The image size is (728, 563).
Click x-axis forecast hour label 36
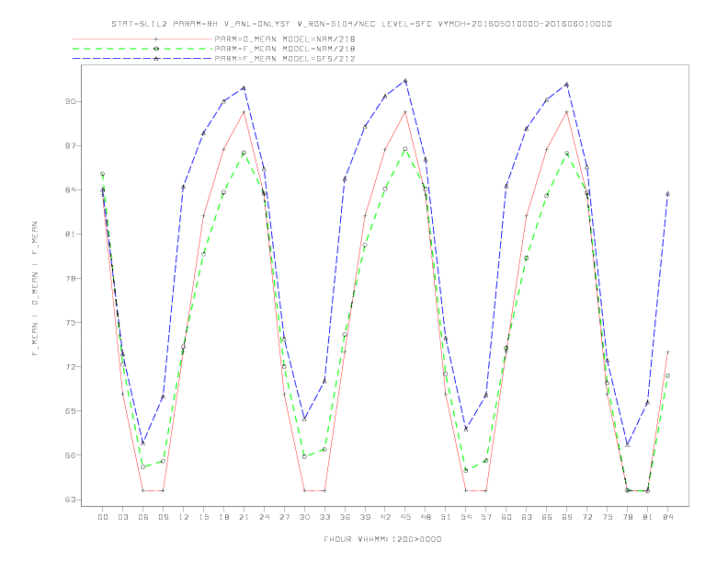coord(345,517)
